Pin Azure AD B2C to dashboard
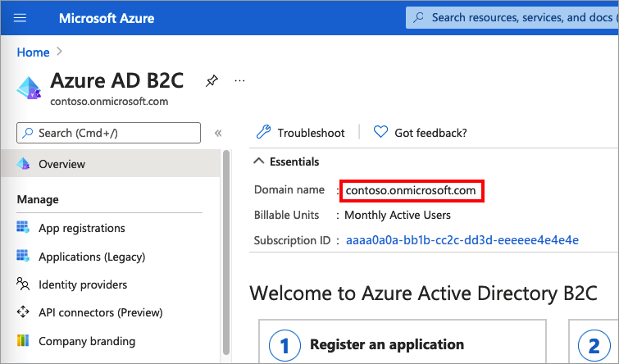This screenshot has height=364, width=619. pos(212,81)
